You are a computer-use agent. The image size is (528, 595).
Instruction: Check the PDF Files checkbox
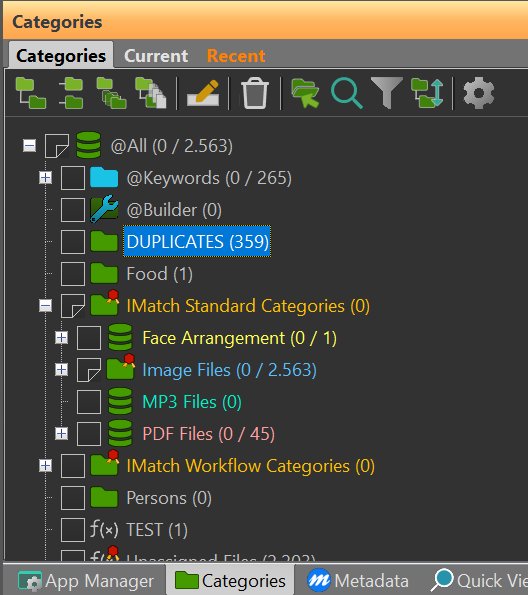pyautogui.click(x=88, y=433)
